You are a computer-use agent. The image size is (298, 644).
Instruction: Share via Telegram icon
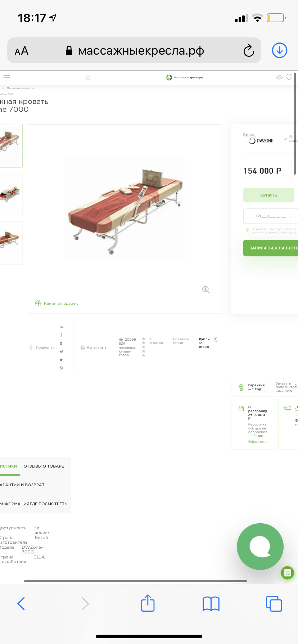[61, 351]
